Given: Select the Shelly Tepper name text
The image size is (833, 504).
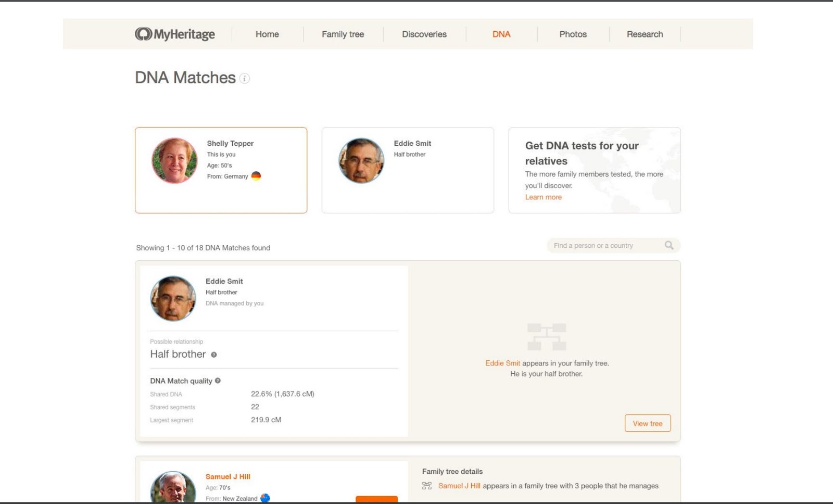Looking at the screenshot, I should [230, 143].
